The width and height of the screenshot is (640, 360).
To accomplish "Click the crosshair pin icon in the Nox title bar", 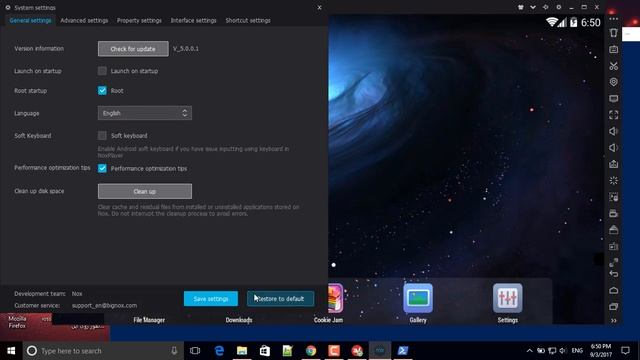I will point(546,7).
